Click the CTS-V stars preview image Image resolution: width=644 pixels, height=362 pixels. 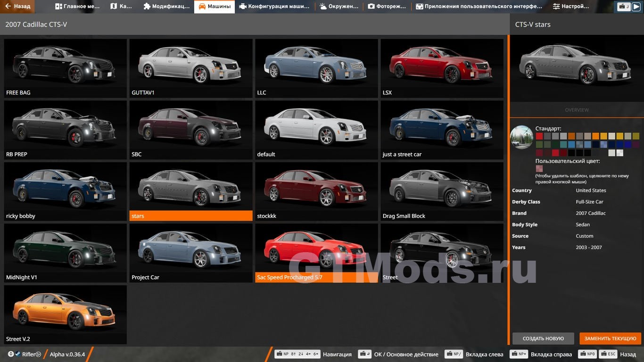click(x=577, y=68)
